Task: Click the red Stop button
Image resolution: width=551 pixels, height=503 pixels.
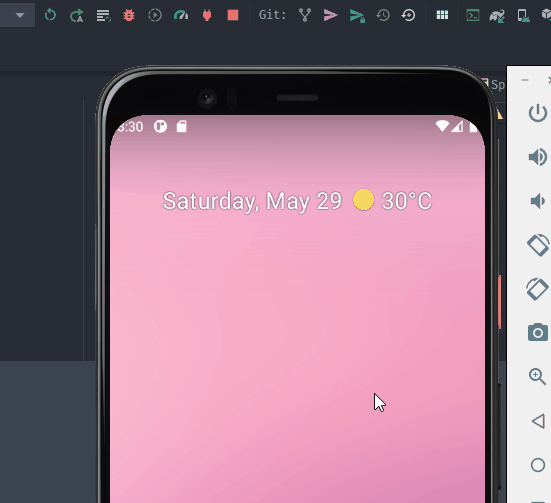Action: click(x=233, y=15)
